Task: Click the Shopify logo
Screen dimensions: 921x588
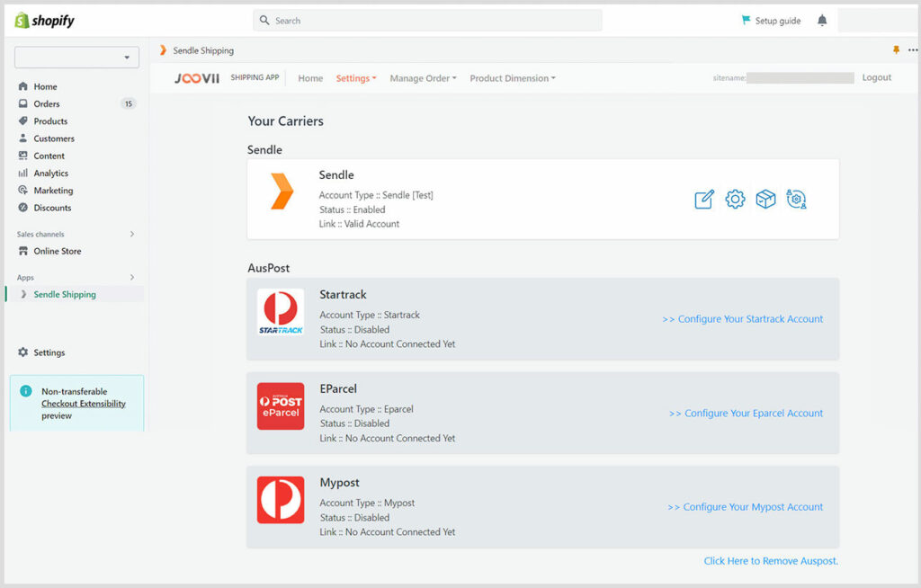Action: [x=45, y=21]
